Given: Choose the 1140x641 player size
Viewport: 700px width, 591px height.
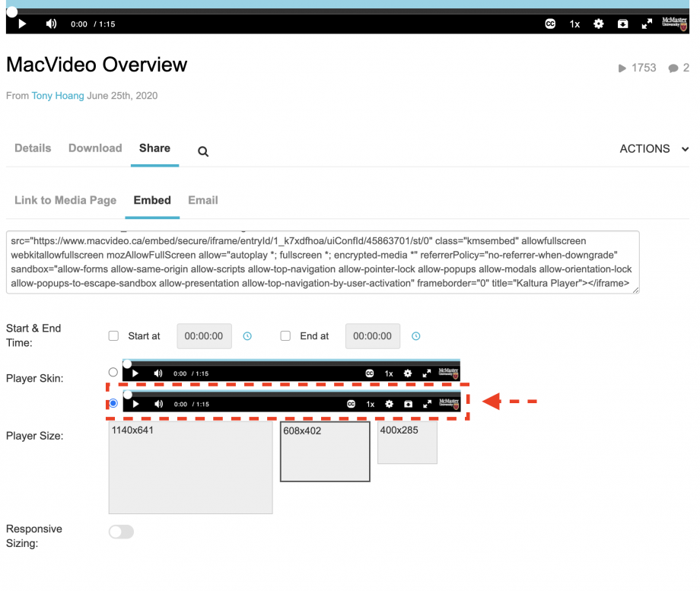Looking at the screenshot, I should (191, 467).
